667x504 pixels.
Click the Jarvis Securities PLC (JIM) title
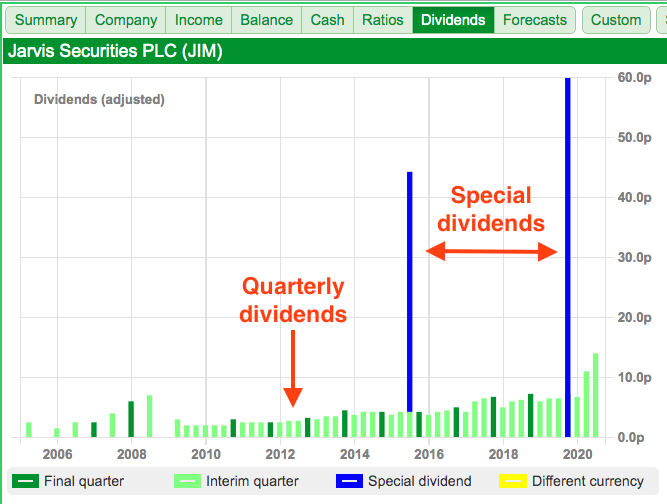[115, 51]
